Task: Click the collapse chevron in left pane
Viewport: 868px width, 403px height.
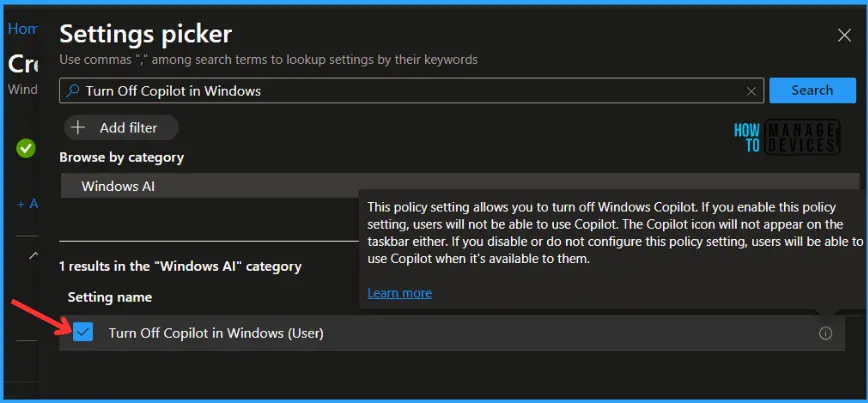Action: pyautogui.click(x=33, y=256)
